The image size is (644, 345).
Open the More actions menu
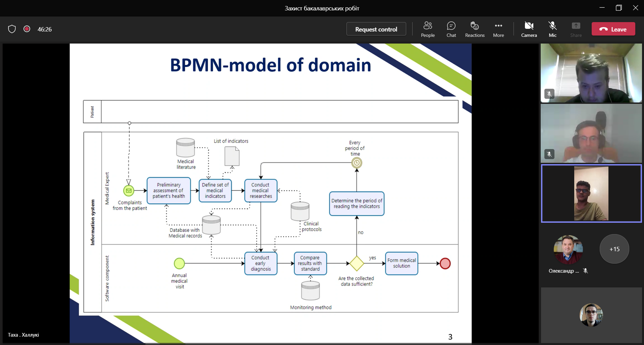click(x=498, y=29)
